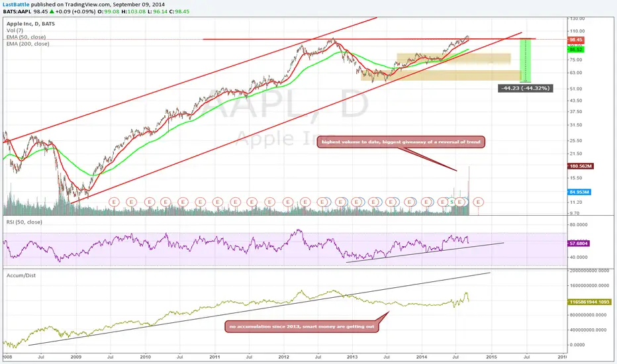617x364 pixels.
Task: Click the purple 57.6804 RSI value tag
Action: (579, 244)
